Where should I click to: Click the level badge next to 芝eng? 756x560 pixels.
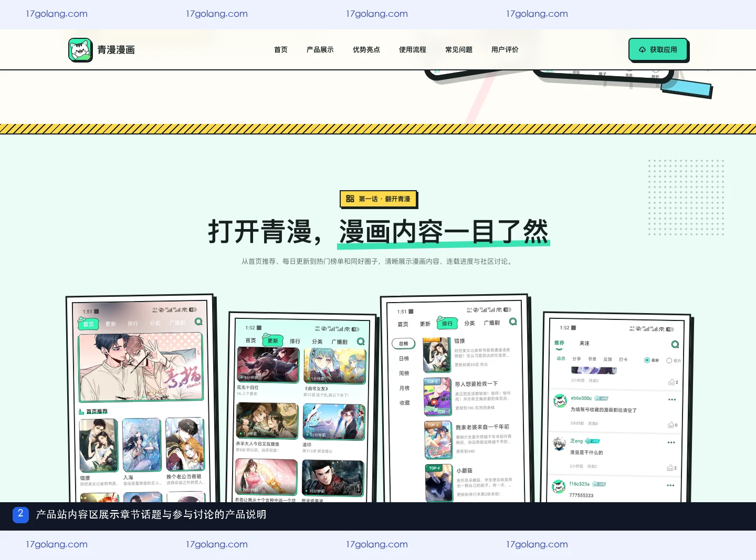pos(593,441)
